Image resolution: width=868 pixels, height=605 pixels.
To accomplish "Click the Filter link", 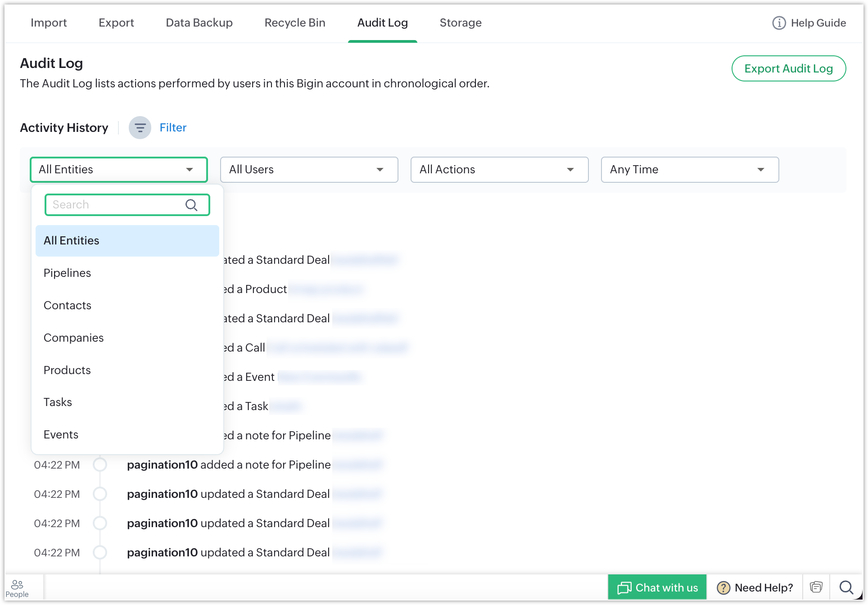I will [x=173, y=128].
